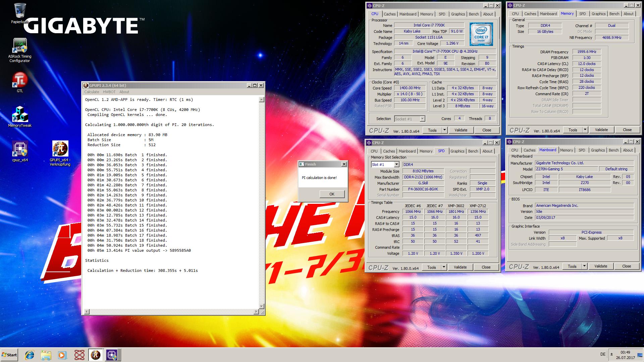This screenshot has width=644, height=362.
Task: Click CPU-Z icon in Mainboard window title bar
Action: (x=509, y=142)
